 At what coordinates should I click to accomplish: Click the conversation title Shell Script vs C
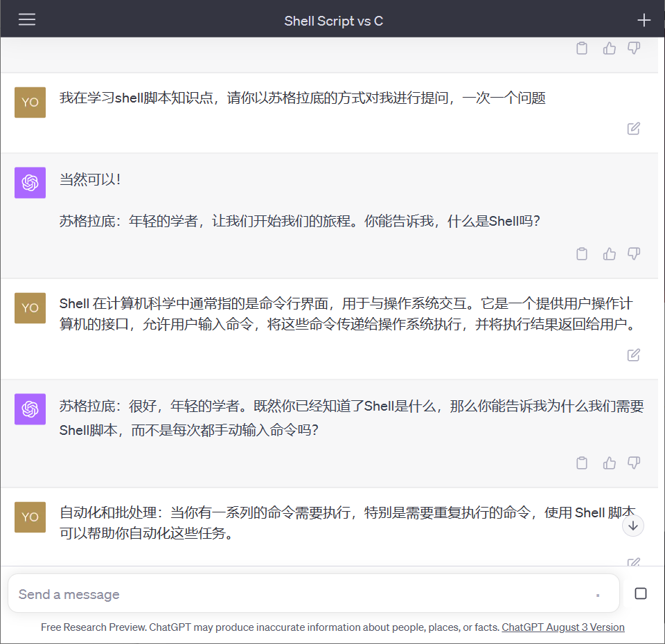coord(333,21)
